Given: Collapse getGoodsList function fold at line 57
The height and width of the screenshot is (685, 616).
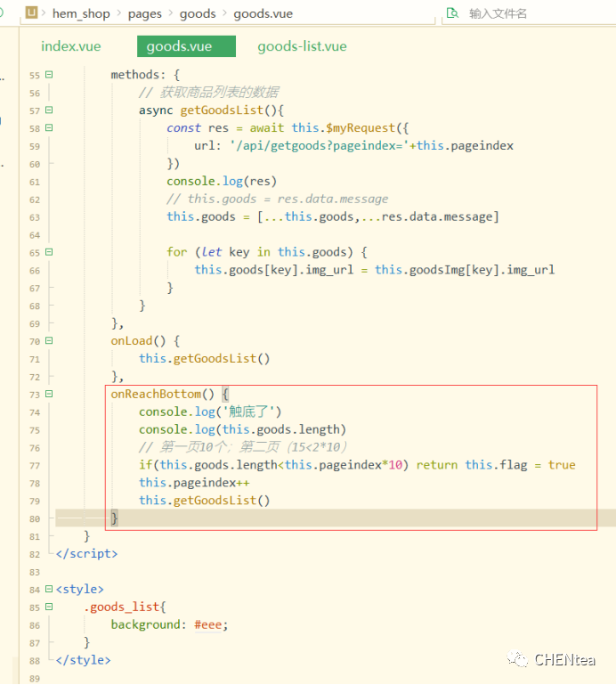Looking at the screenshot, I should coord(49,110).
